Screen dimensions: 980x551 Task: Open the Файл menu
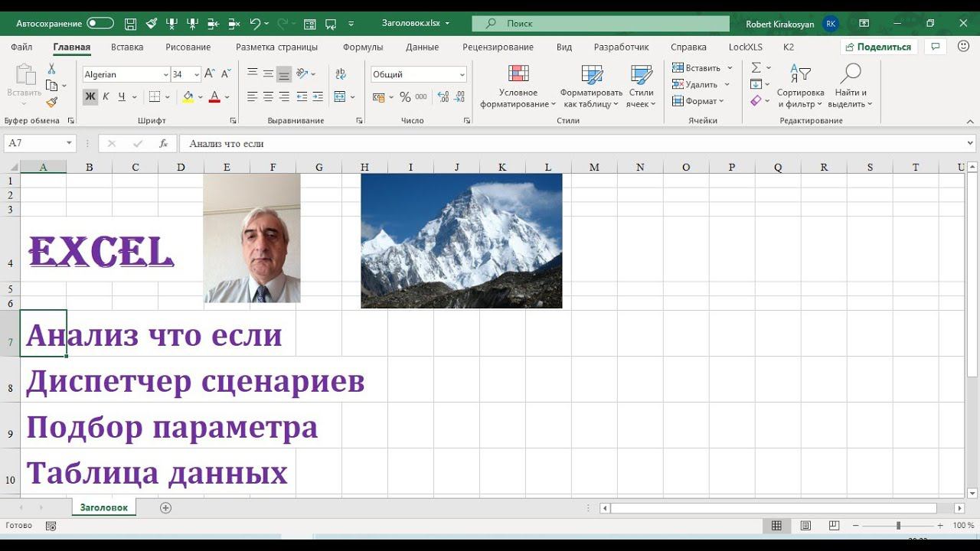[x=21, y=47]
